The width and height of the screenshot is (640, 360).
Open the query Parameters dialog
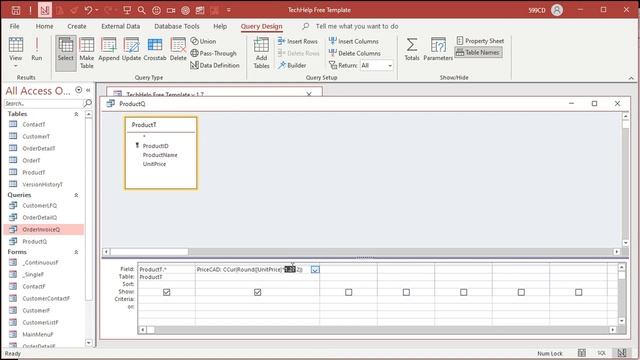point(438,49)
